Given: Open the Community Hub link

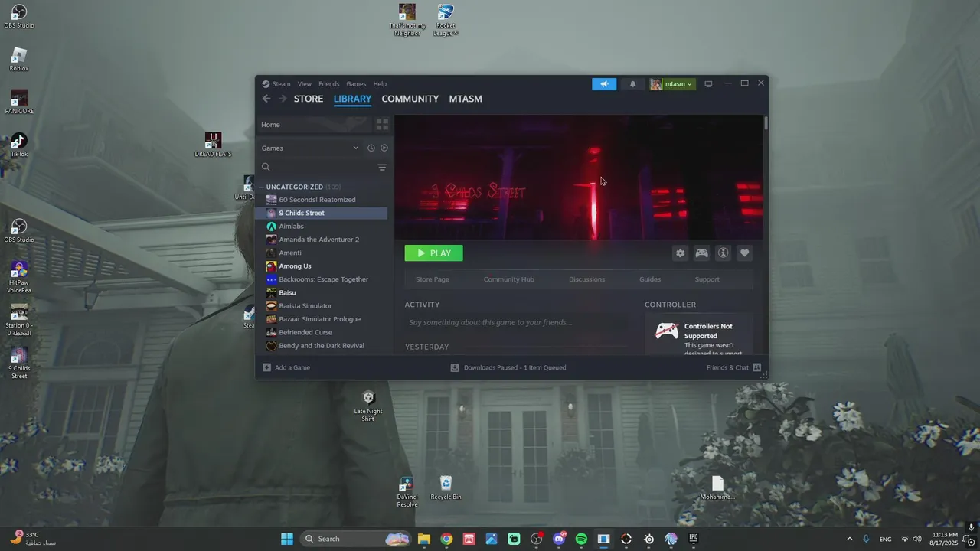Looking at the screenshot, I should click(508, 279).
